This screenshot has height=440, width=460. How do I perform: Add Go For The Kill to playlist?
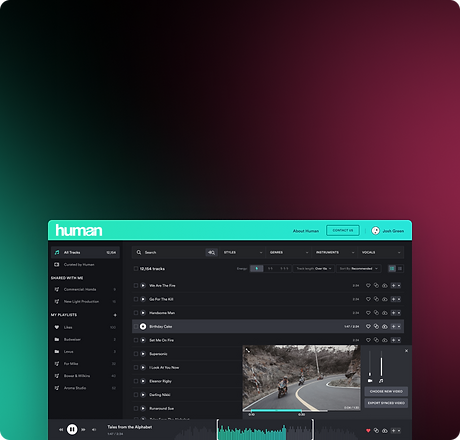[x=393, y=299]
